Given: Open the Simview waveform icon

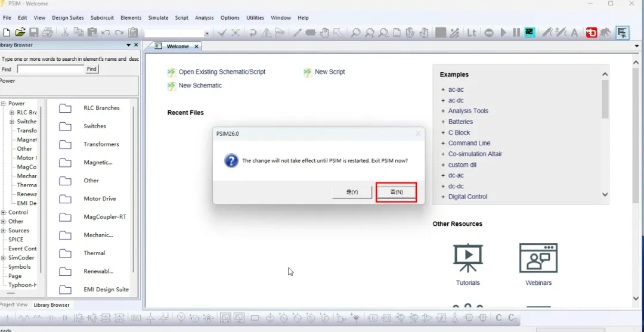Looking at the screenshot, I should 530,32.
